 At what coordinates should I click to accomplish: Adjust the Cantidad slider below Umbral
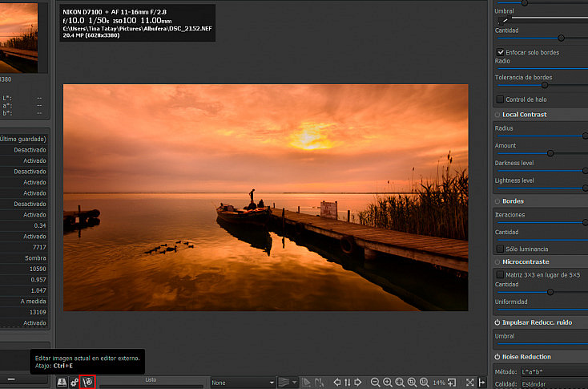coord(561,38)
